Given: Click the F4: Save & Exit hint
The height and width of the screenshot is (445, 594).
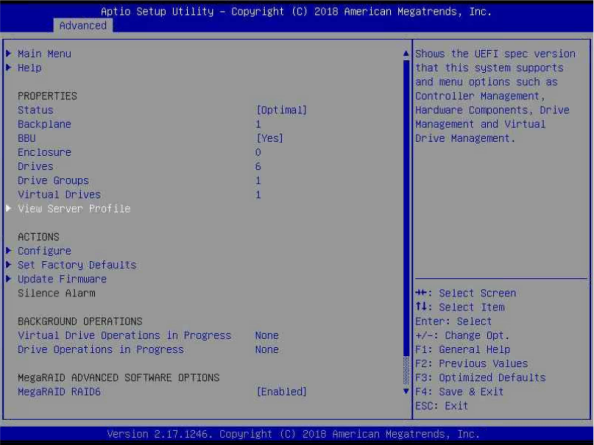Looking at the screenshot, I should coord(460,392).
